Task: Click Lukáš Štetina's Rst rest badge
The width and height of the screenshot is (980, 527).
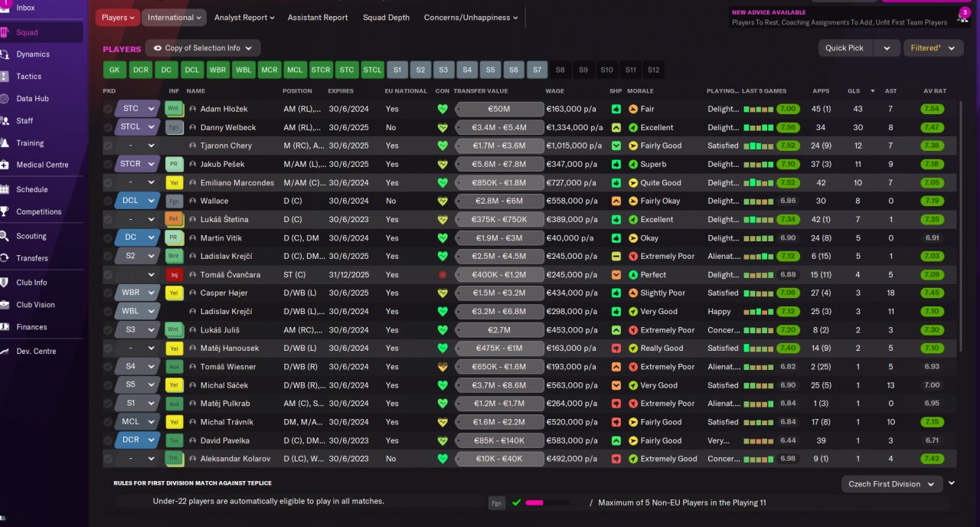Action: tap(174, 219)
